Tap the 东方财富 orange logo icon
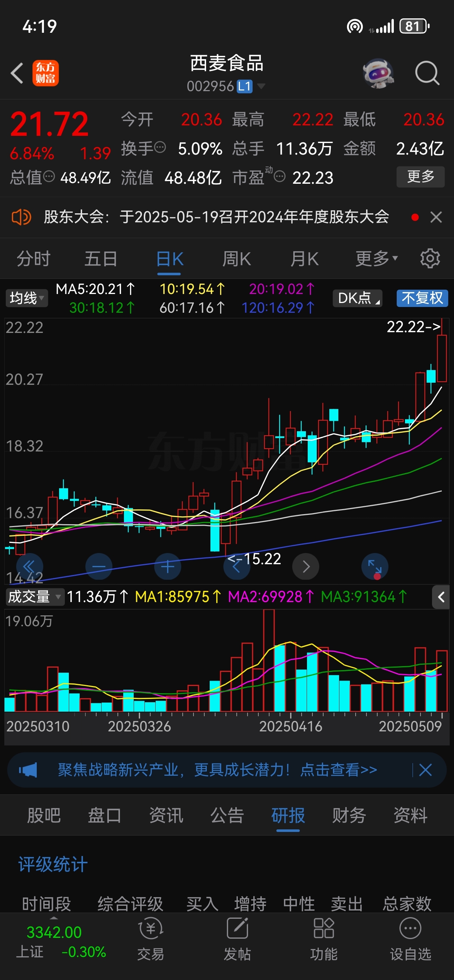The width and height of the screenshot is (454, 980). [45, 73]
